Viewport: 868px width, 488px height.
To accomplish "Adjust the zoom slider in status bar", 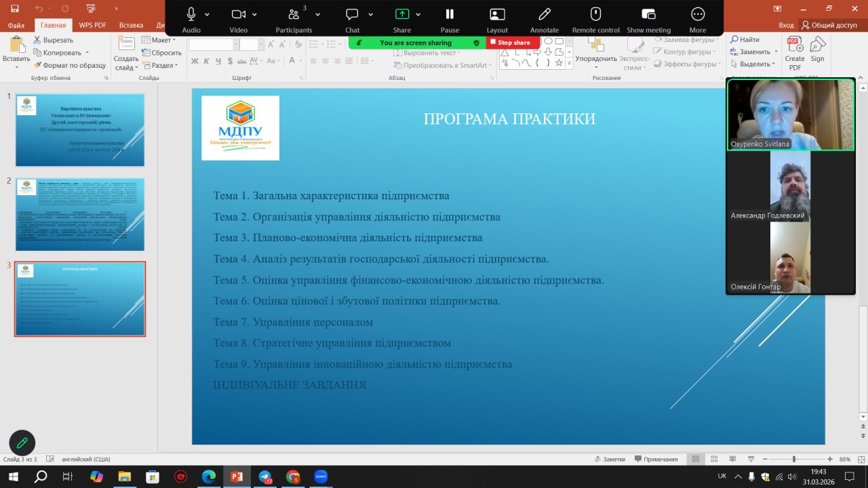I will click(793, 459).
